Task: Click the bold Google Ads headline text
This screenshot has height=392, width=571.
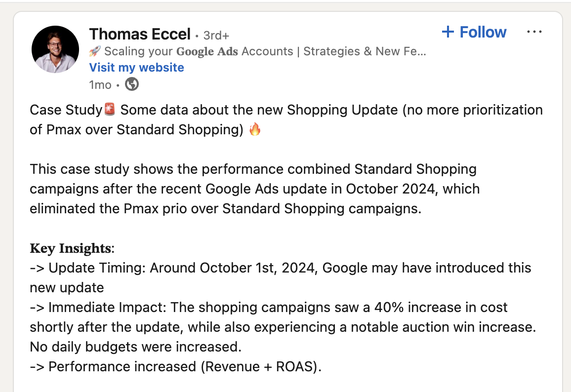Action: click(x=207, y=51)
